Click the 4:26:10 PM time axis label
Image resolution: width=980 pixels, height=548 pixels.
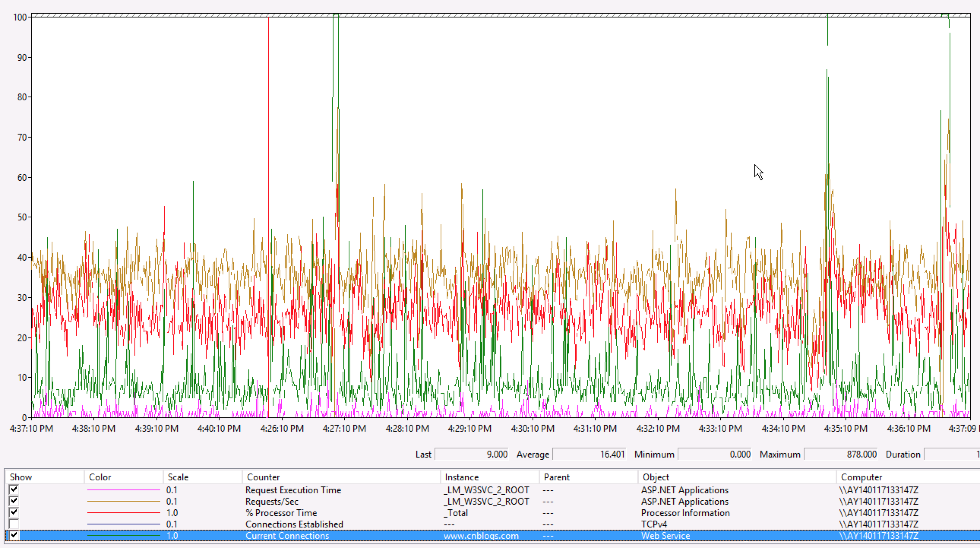click(x=282, y=428)
